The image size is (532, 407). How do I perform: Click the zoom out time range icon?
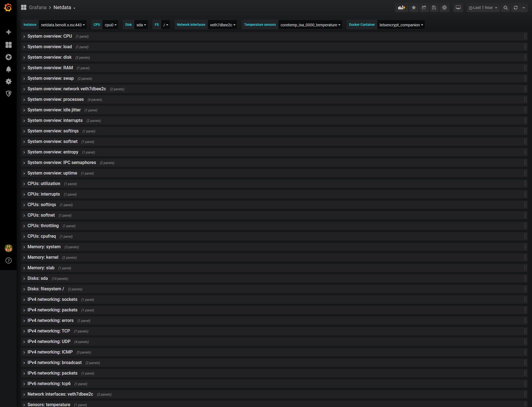(506, 8)
